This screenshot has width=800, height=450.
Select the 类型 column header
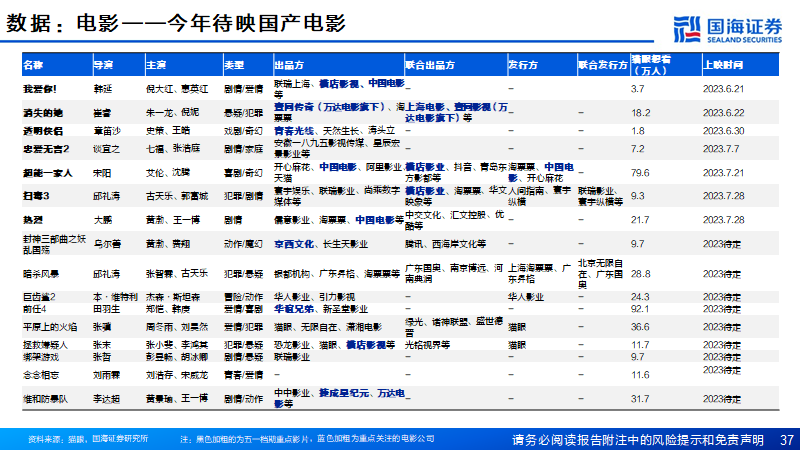tap(234, 65)
